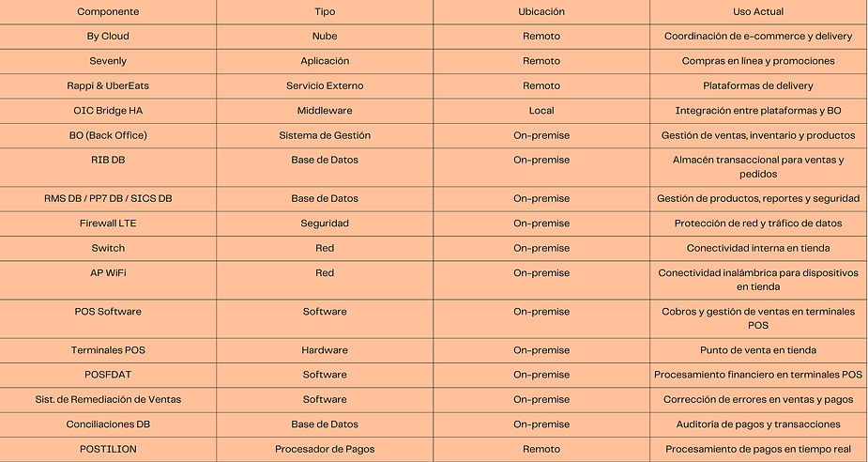The width and height of the screenshot is (868, 462).
Task: Click the AP WiFi component cell
Action: 108,281
